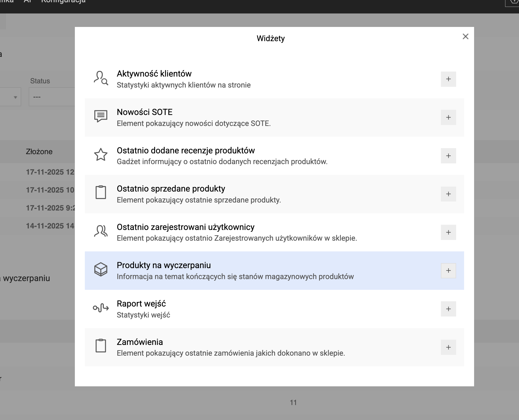
Task: Select the Raport wejść title text
Action: pyautogui.click(x=141, y=304)
